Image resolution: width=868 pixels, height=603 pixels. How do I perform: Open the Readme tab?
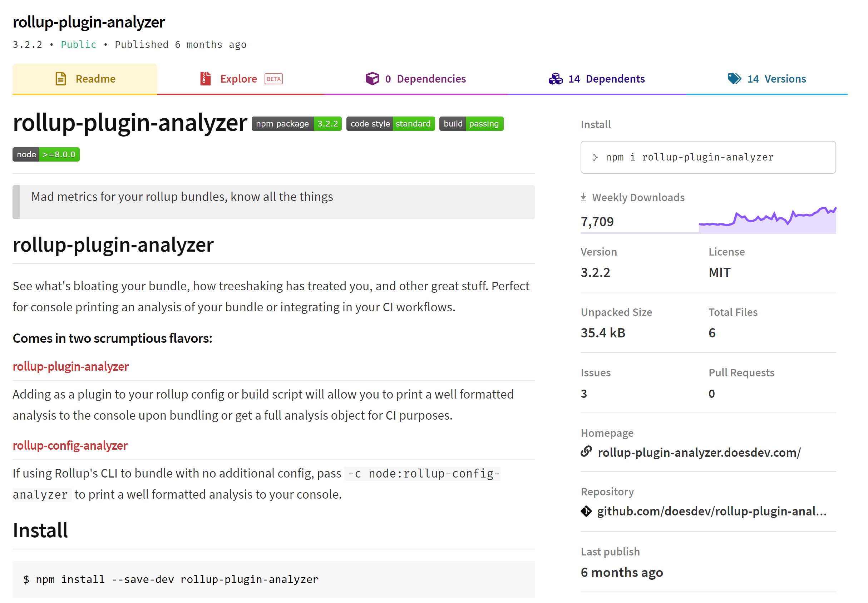coord(85,79)
